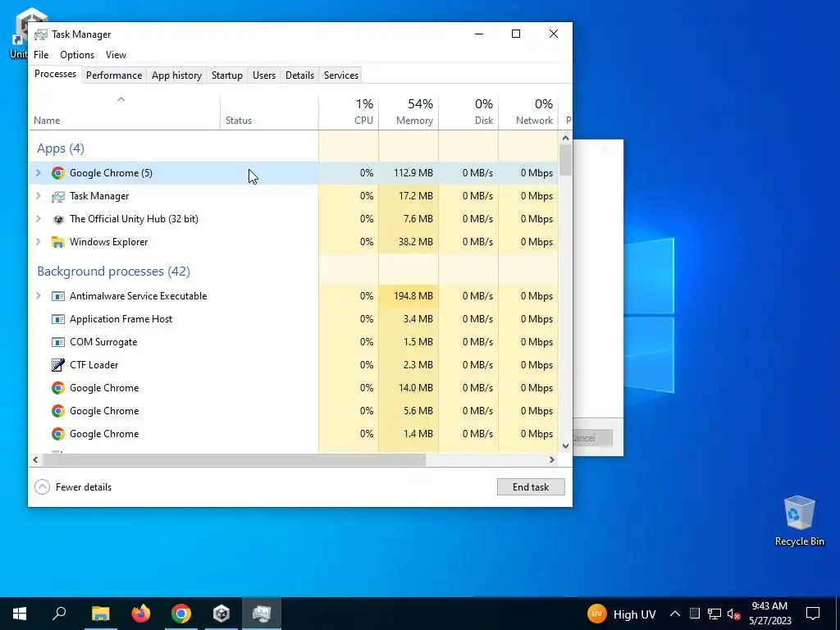Viewport: 840px width, 630px height.
Task: Select the CTF Loader process name
Action: point(94,365)
